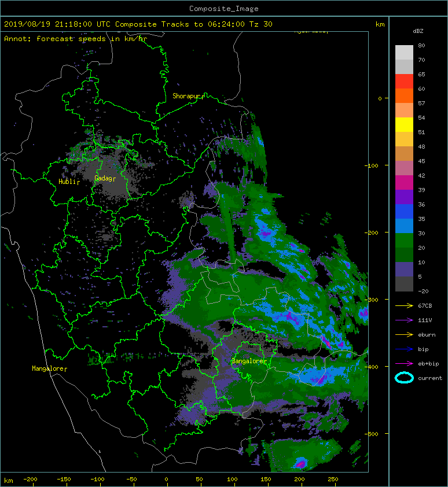Screen dimensions: 448x487
Task: Pick the dark orange swatch below red
Action: (x=404, y=95)
